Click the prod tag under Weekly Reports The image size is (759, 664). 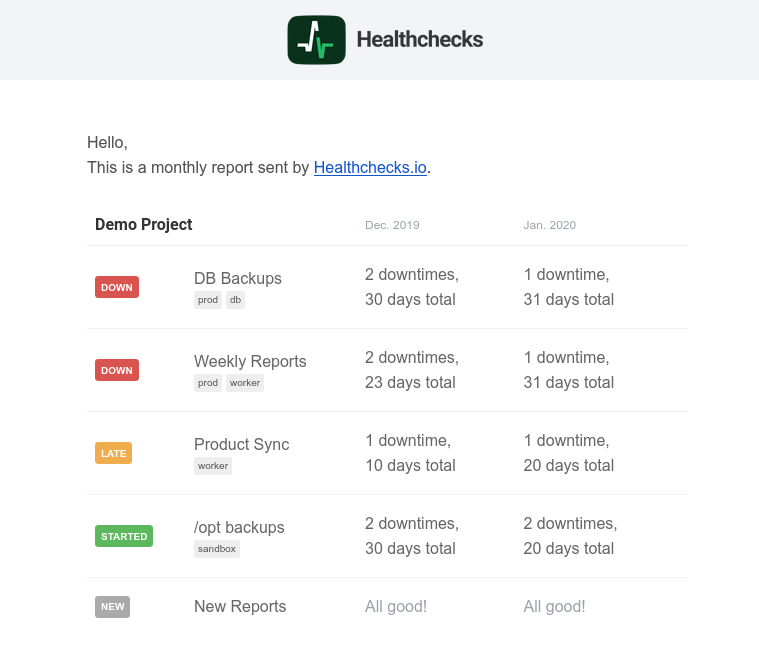click(208, 383)
